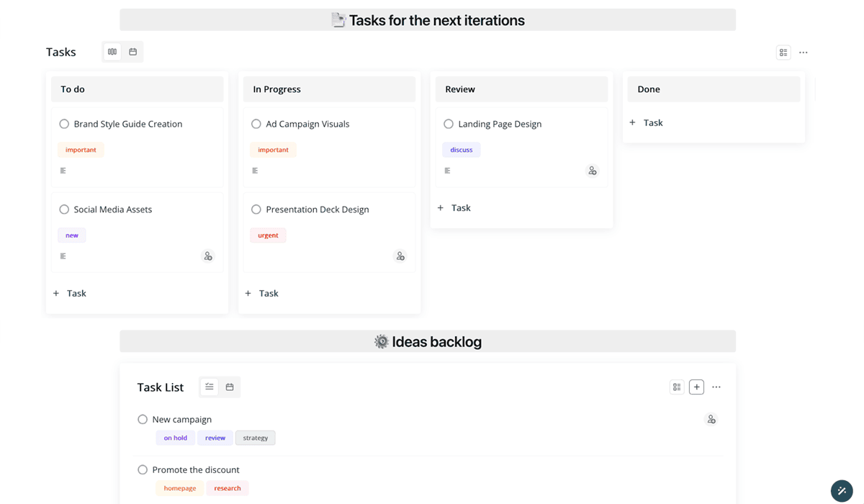Assign a person to Landing Page Design
The image size is (864, 504).
click(593, 171)
